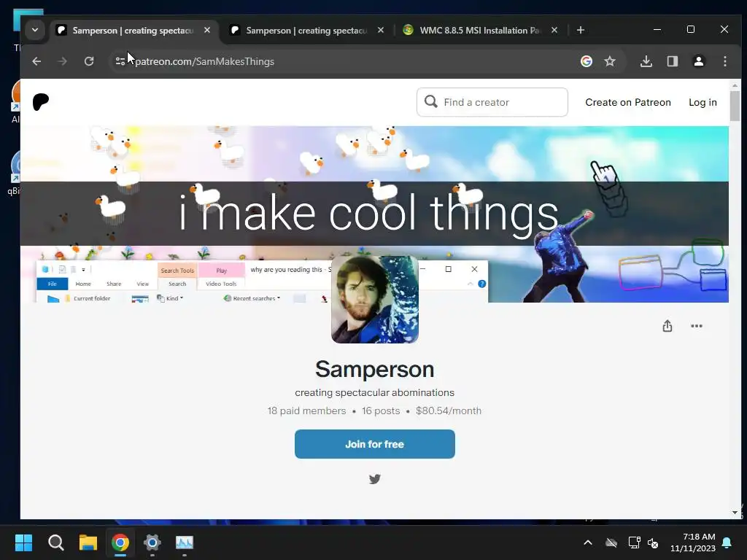Image resolution: width=747 pixels, height=560 pixels.
Task: Click Samperson's profile picture
Action: (x=375, y=300)
